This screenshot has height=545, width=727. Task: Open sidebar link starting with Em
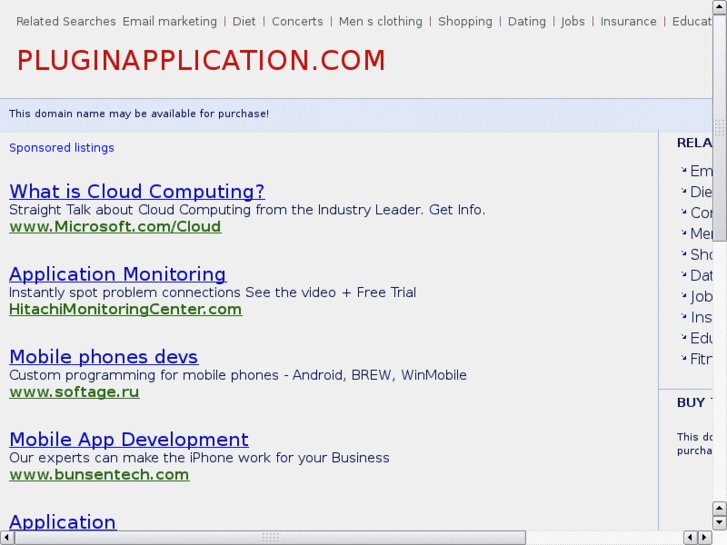[x=701, y=171]
